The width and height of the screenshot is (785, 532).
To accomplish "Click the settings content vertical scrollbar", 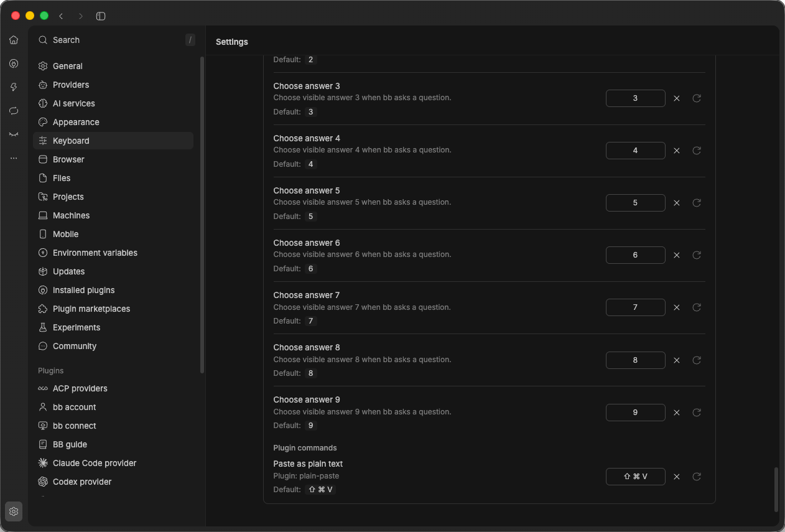I will coord(776,490).
